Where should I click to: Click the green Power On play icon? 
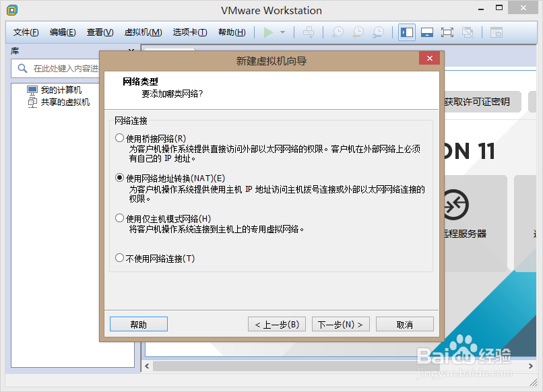268,32
